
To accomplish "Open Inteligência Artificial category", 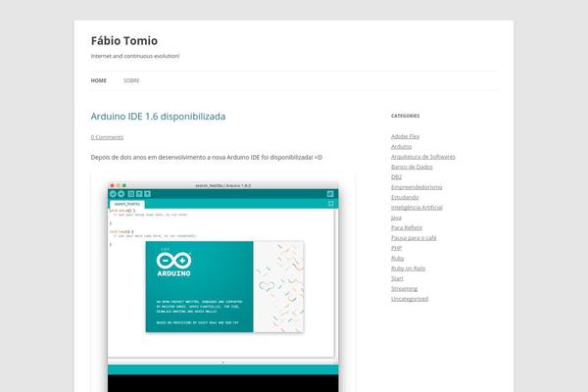I will click(x=416, y=208).
